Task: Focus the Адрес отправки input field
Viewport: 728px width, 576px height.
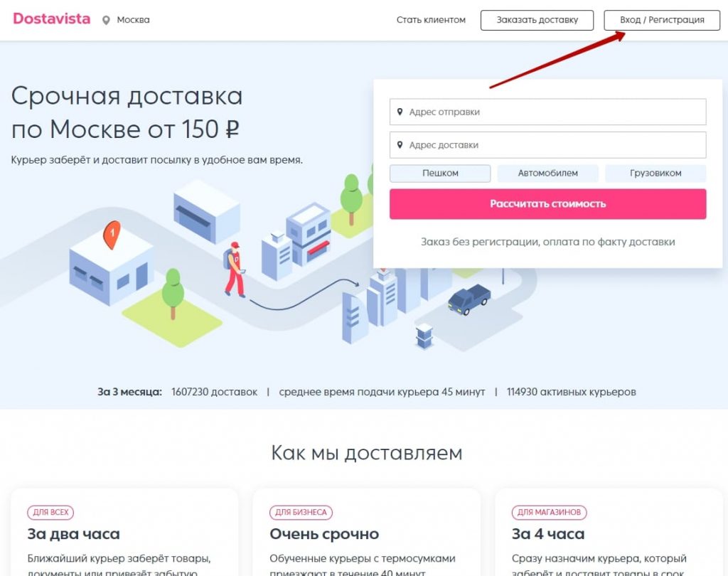Action: point(548,112)
